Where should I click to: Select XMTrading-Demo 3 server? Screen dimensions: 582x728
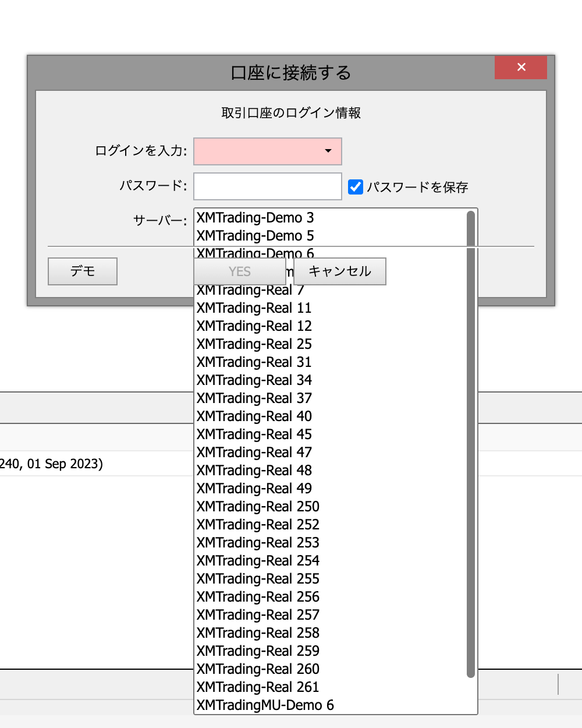point(331,218)
